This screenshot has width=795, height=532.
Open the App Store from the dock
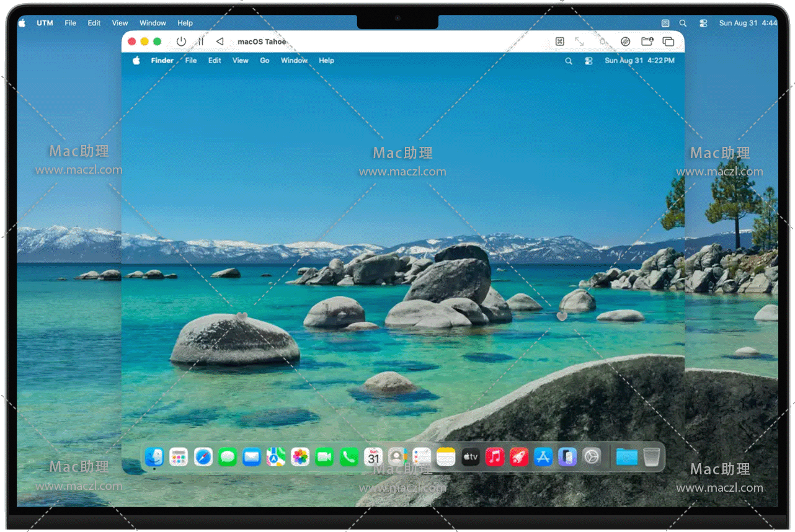click(x=543, y=458)
